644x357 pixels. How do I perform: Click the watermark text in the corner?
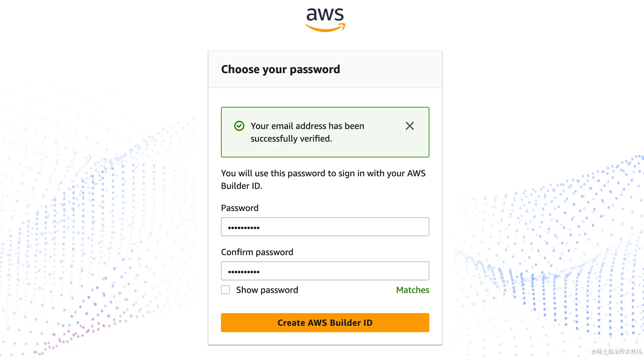click(x=616, y=352)
